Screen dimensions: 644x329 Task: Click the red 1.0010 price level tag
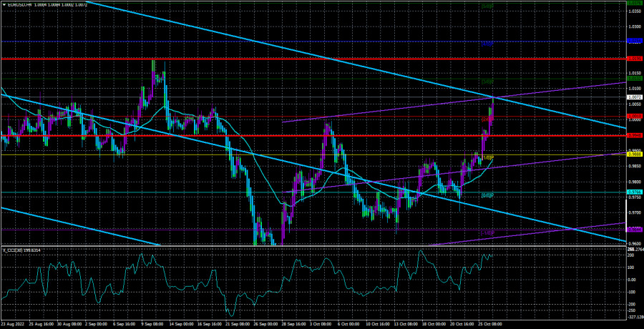633,117
